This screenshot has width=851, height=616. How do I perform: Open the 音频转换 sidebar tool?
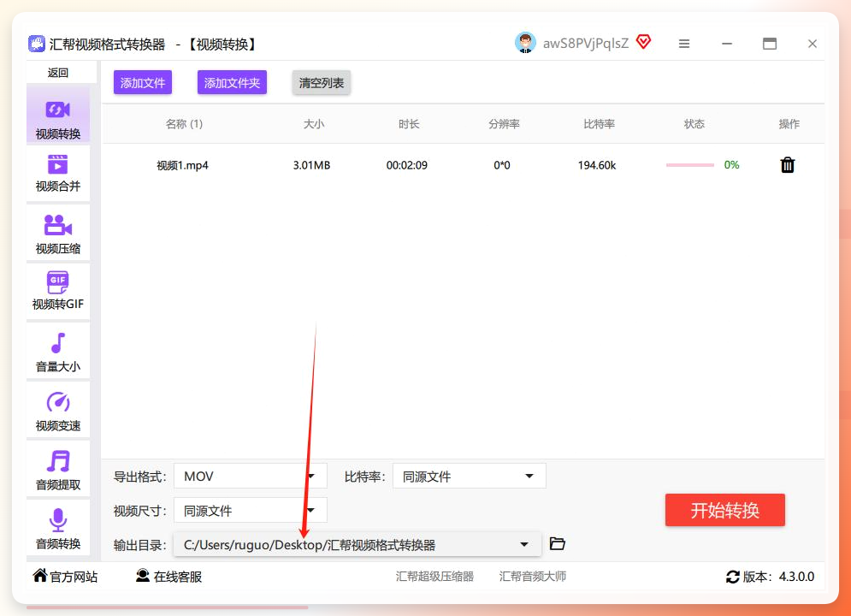[x=58, y=530]
